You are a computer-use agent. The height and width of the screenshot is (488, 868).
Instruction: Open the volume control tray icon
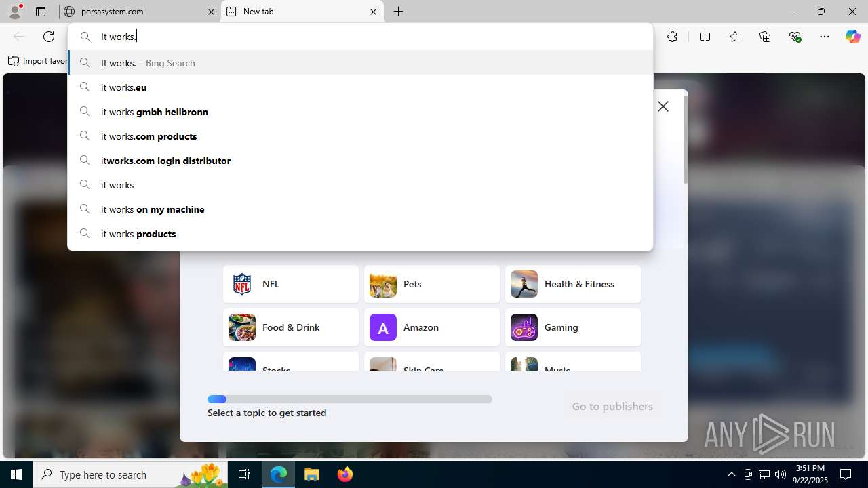click(x=781, y=474)
